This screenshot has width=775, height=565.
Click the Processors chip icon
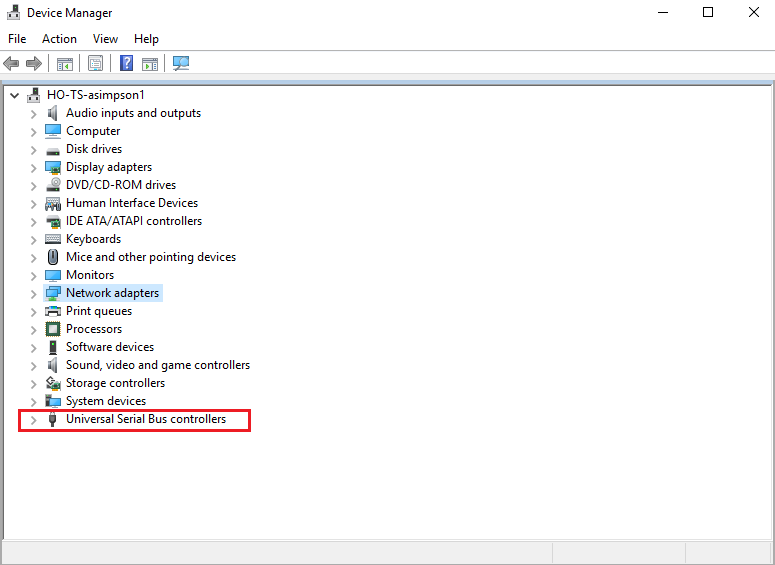(53, 329)
